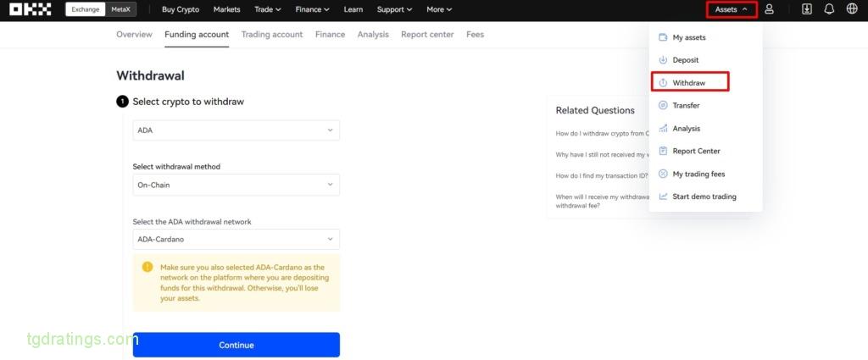Switch to the Trading account tab
The height and width of the screenshot is (360, 868).
point(272,34)
